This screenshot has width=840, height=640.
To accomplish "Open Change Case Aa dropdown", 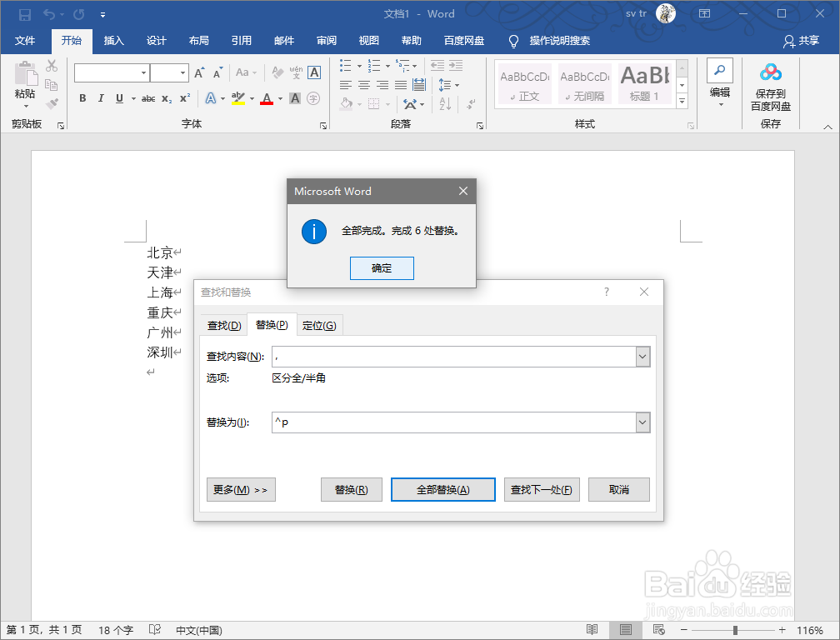I will (246, 72).
